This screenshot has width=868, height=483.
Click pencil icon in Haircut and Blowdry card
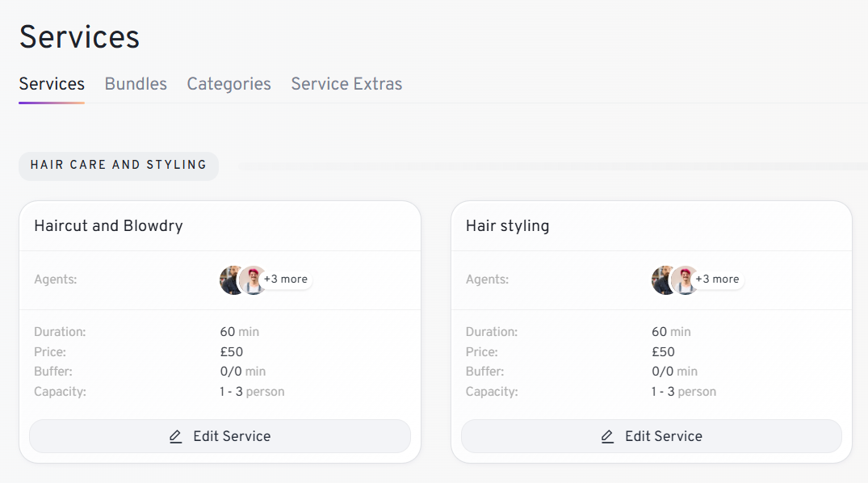tap(175, 437)
